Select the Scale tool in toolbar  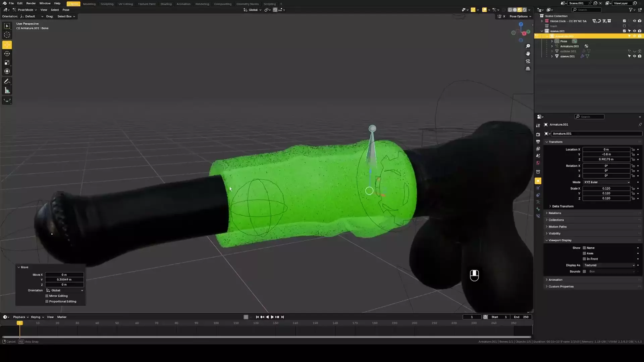[x=7, y=62]
